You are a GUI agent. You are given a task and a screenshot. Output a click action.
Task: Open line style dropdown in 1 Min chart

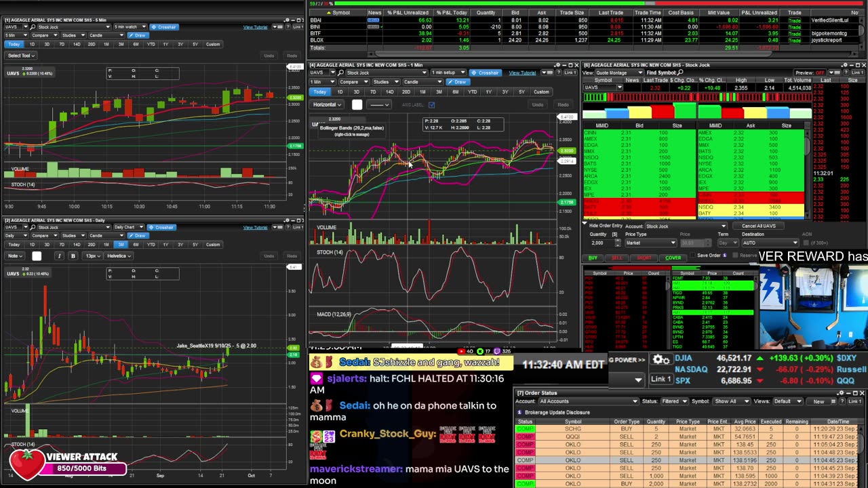click(x=379, y=104)
